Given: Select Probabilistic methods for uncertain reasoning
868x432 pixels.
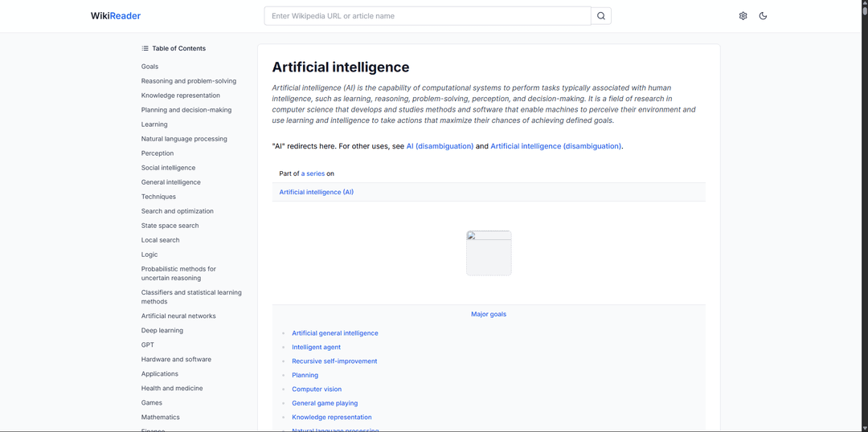Looking at the screenshot, I should pos(178,273).
